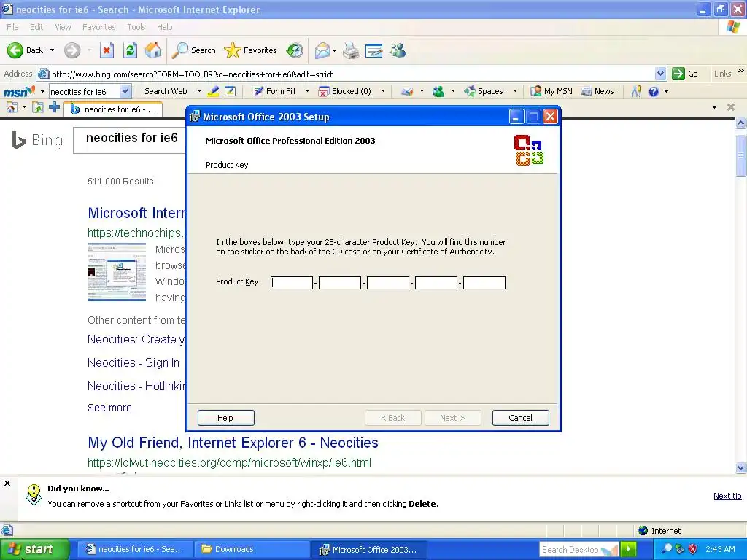Switch to Downloads folder in taskbar

click(252, 549)
